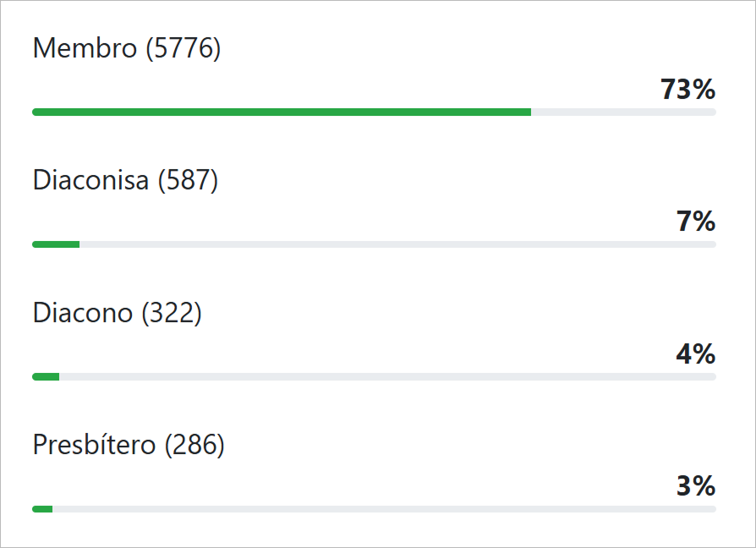756x548 pixels.
Task: Click the gray unfilled part of Membro bar
Action: coord(623,112)
